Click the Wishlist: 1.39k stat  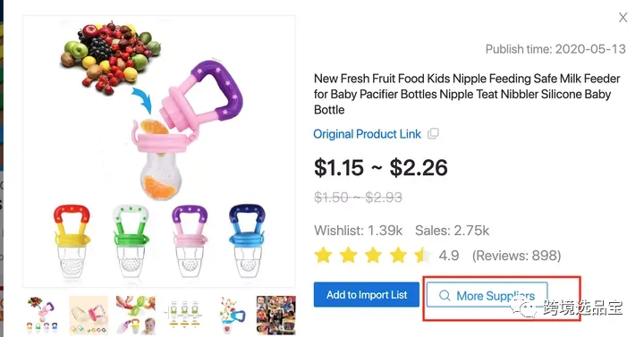point(358,231)
